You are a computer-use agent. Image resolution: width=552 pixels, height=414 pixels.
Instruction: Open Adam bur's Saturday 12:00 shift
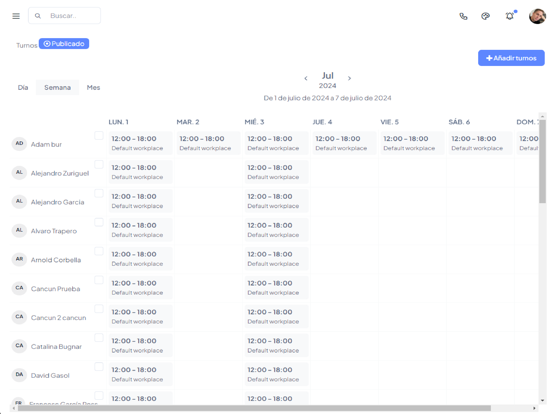tap(480, 143)
